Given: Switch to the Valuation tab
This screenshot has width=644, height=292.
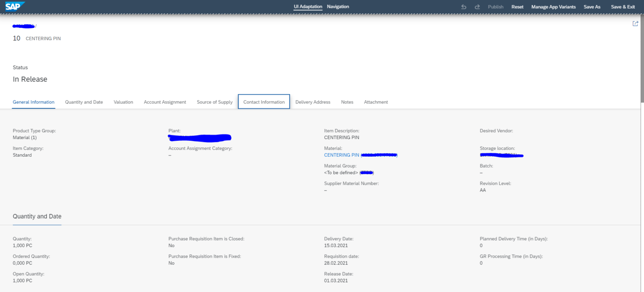Looking at the screenshot, I should click(x=123, y=102).
